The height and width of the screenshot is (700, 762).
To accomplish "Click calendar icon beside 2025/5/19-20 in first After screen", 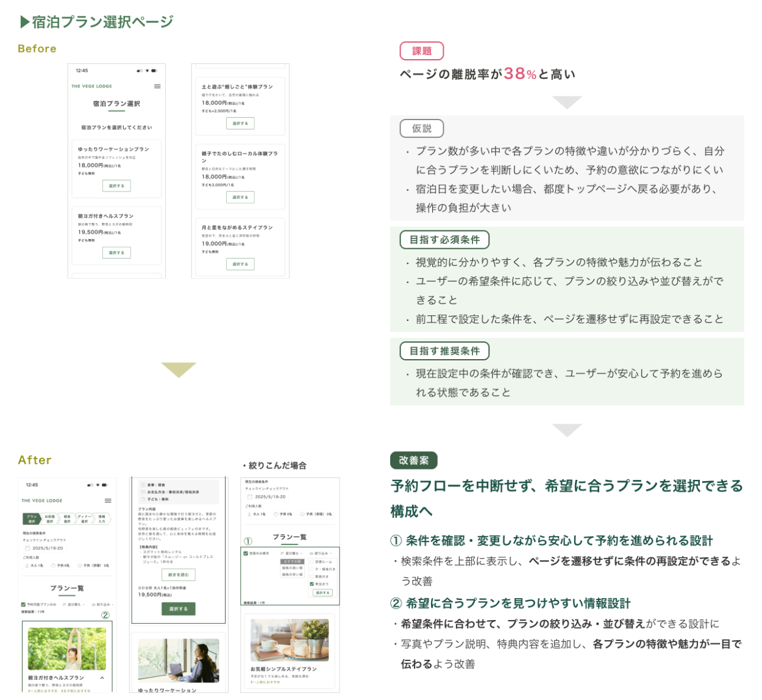I will (27, 548).
